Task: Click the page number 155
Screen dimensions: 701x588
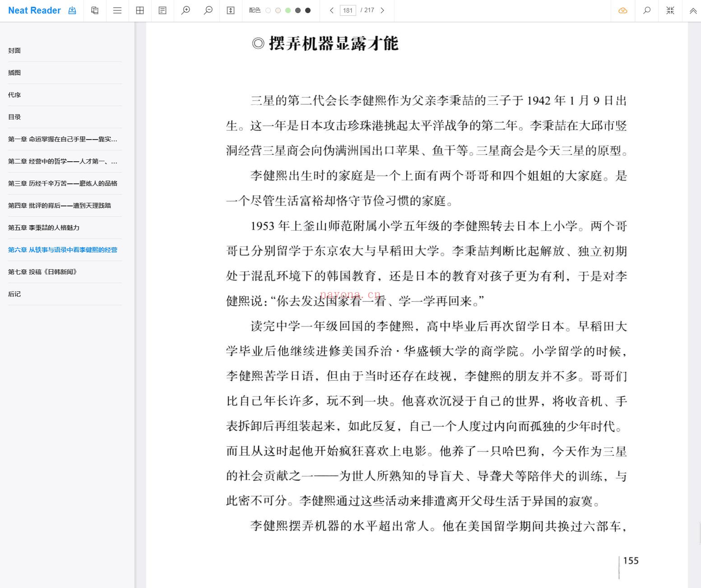Action: coord(631,561)
